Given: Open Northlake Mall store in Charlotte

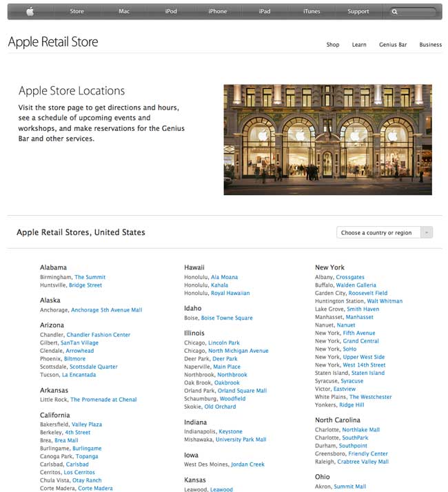Looking at the screenshot, I should [360, 430].
